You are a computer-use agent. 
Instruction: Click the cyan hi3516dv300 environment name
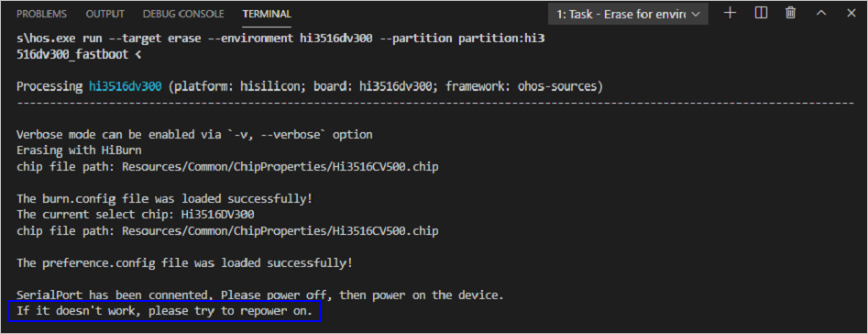[x=125, y=87]
